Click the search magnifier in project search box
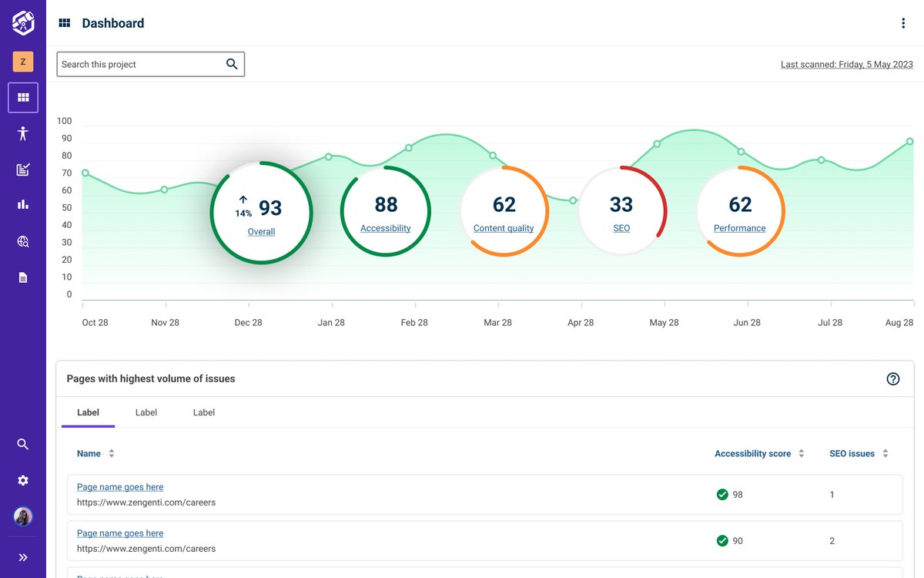924x578 pixels. pos(232,64)
